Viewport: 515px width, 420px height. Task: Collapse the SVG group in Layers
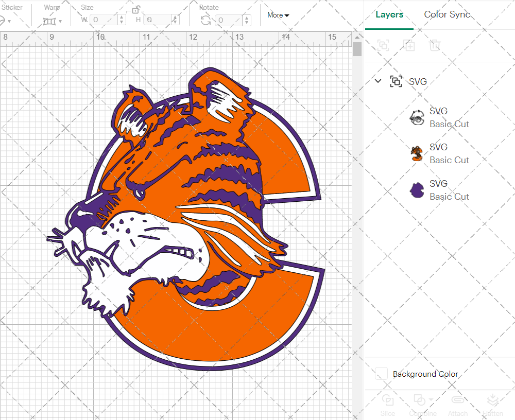tap(378, 81)
